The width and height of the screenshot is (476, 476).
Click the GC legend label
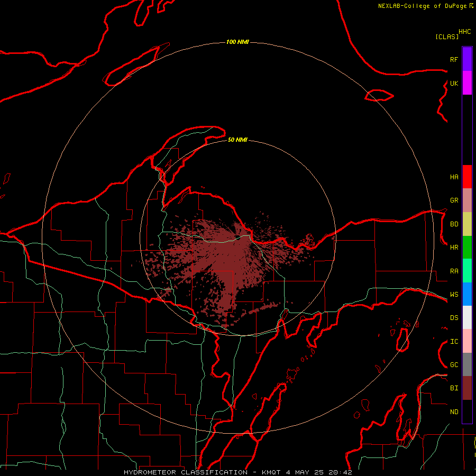(454, 365)
